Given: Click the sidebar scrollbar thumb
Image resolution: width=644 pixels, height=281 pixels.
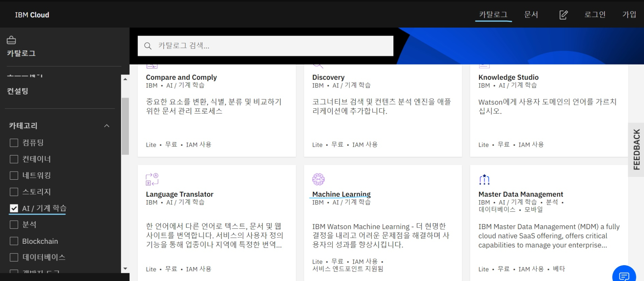Looking at the screenshot, I should click(125, 126).
